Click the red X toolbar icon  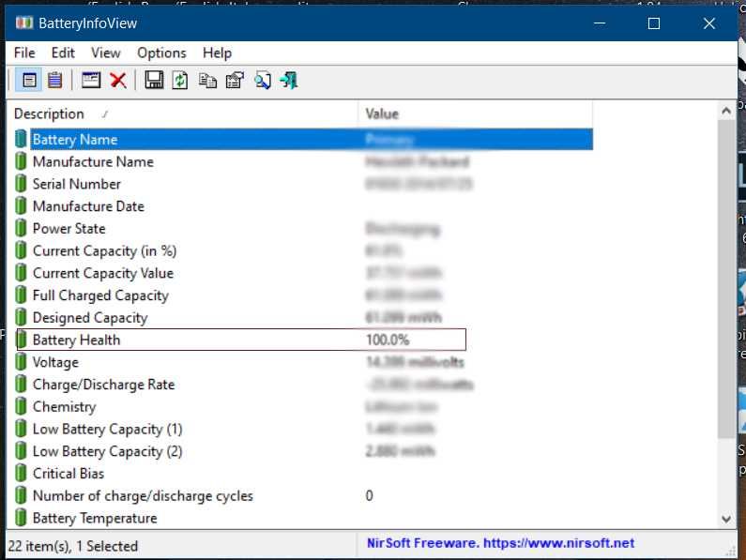tap(118, 81)
